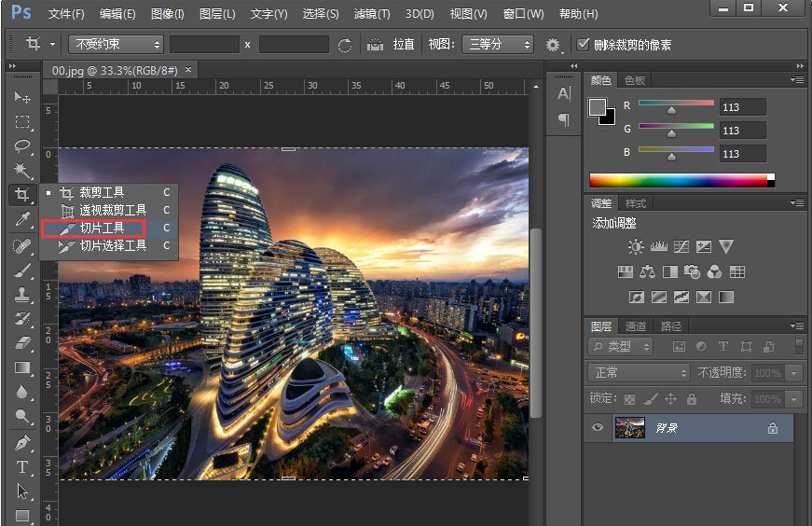The height and width of the screenshot is (526, 812).
Task: Choose the Perspective Crop tool entry
Action: tap(112, 210)
